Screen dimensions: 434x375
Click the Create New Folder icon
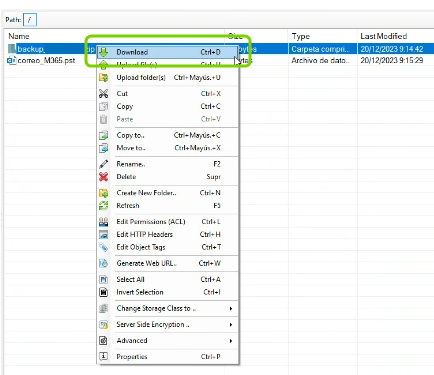[104, 193]
